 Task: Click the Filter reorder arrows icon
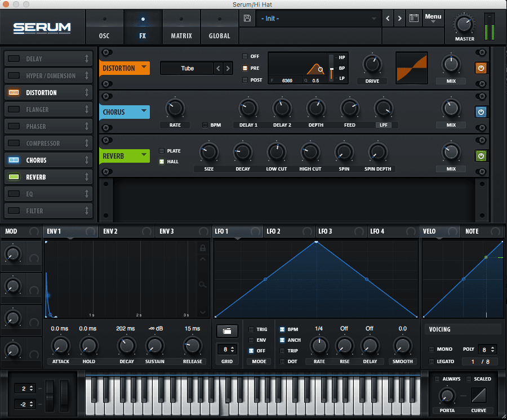click(87, 211)
